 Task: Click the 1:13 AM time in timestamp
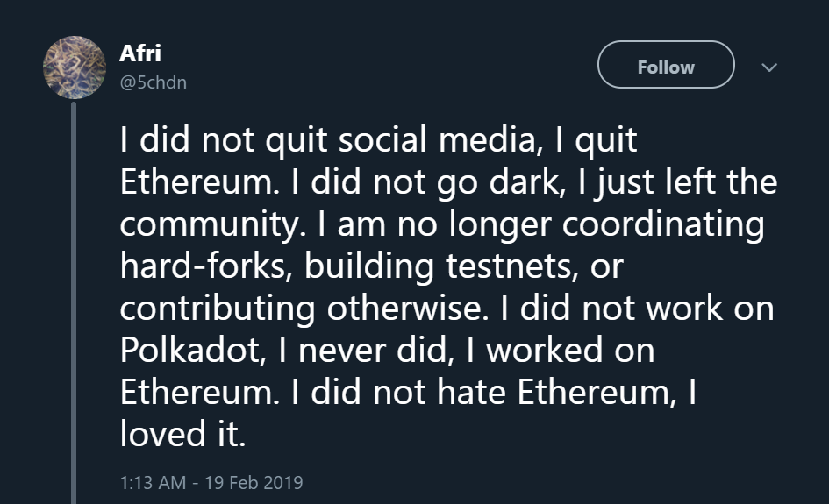click(x=151, y=482)
